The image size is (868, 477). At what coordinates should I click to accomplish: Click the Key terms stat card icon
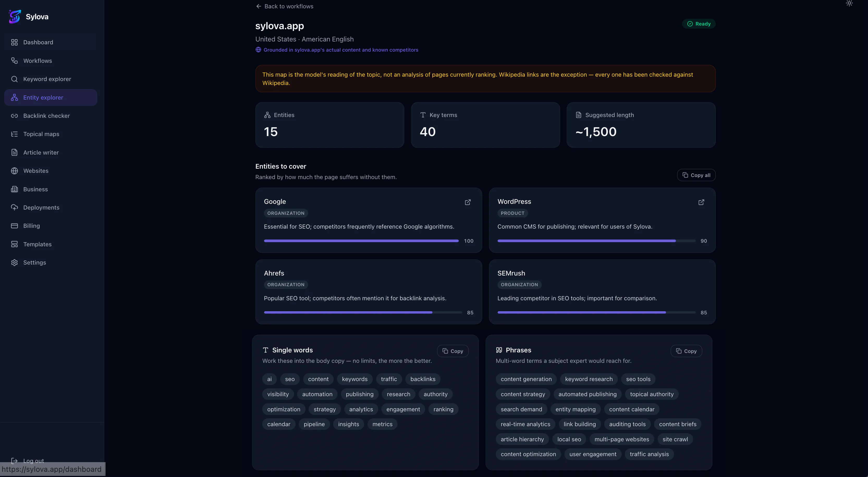[x=423, y=115]
